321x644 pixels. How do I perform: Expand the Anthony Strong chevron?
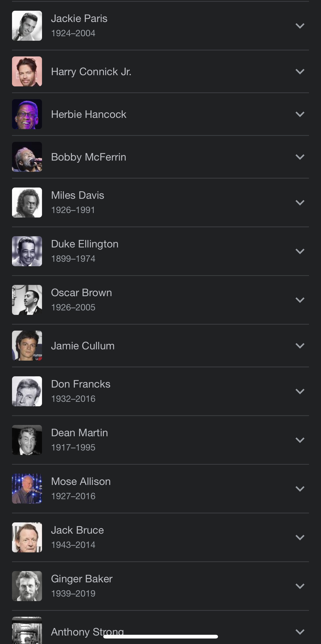coord(300,632)
